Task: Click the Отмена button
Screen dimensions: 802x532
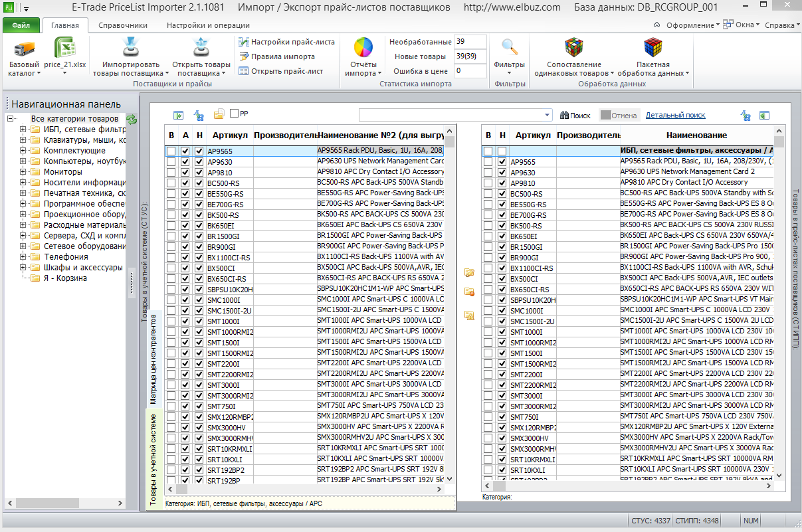Action: point(619,115)
